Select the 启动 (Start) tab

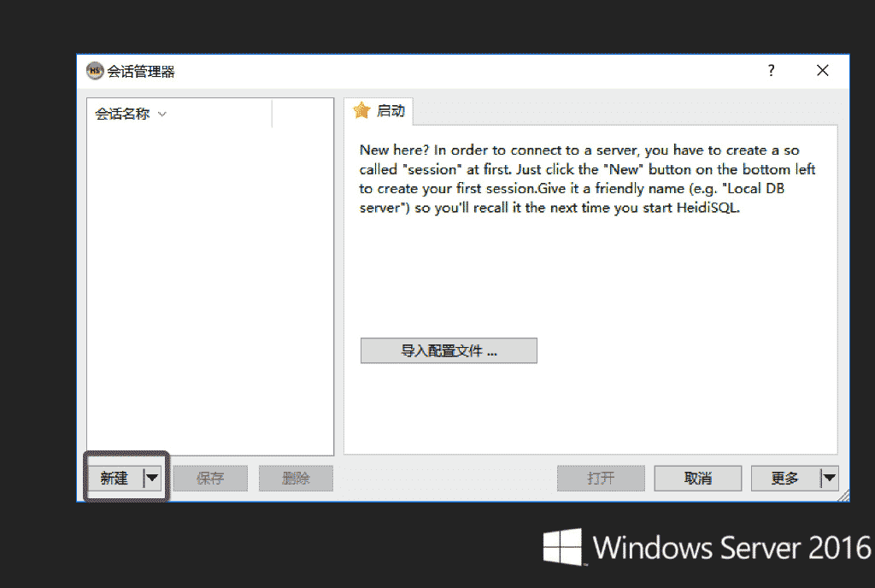click(379, 111)
